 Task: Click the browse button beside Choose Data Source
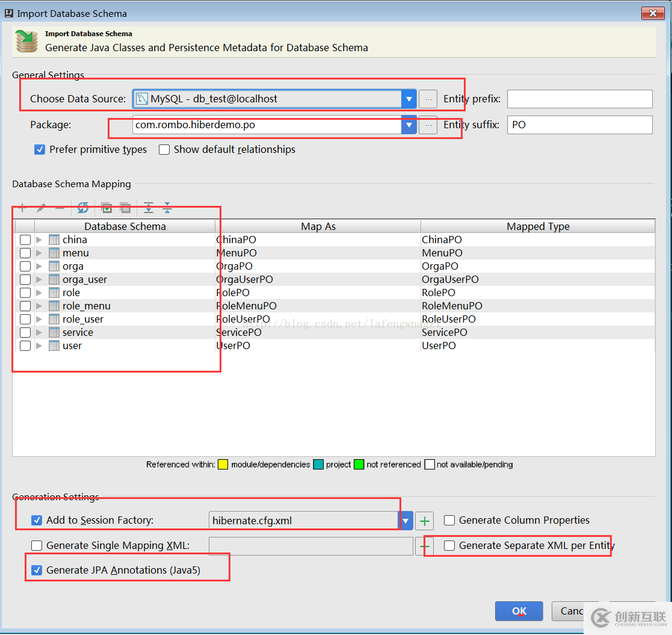click(428, 99)
